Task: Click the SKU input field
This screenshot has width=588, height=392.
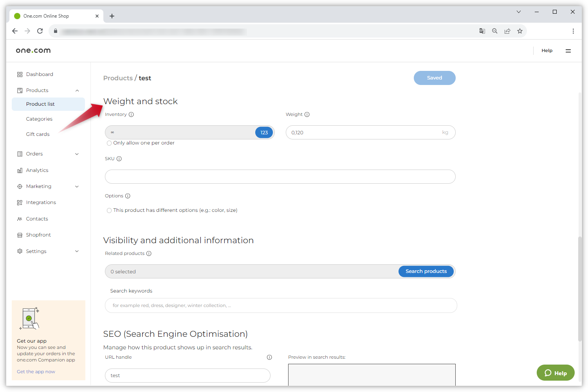Action: [280, 177]
